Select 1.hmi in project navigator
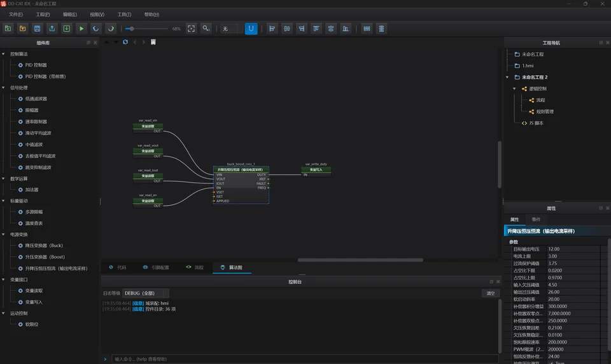611x364 pixels. [x=528, y=66]
